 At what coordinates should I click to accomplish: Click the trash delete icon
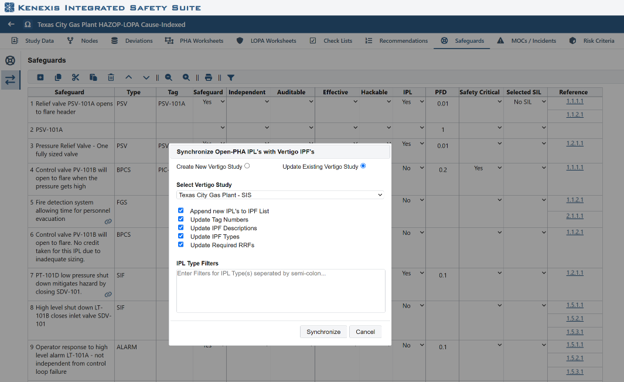click(111, 78)
